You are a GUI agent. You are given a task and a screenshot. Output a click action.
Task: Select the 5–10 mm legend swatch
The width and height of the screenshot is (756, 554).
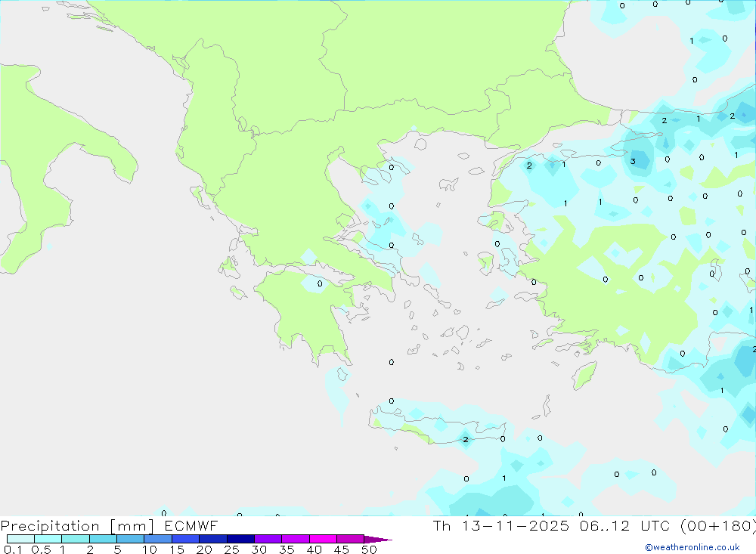tap(130, 539)
